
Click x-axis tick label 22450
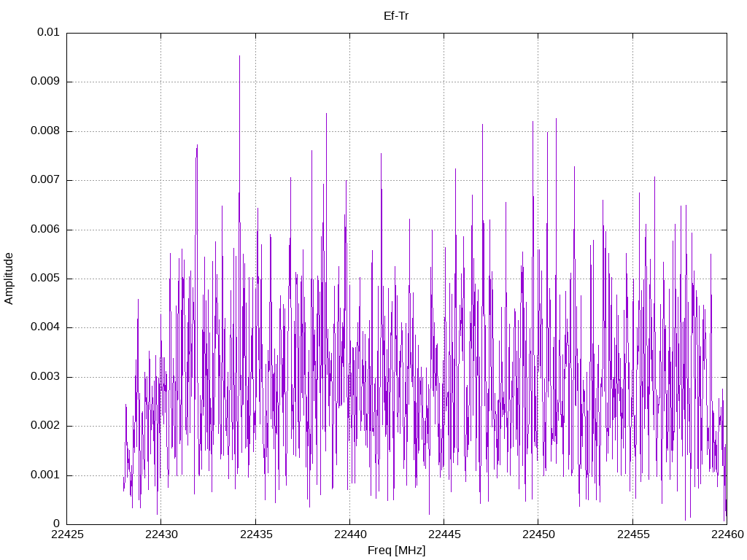click(x=539, y=534)
